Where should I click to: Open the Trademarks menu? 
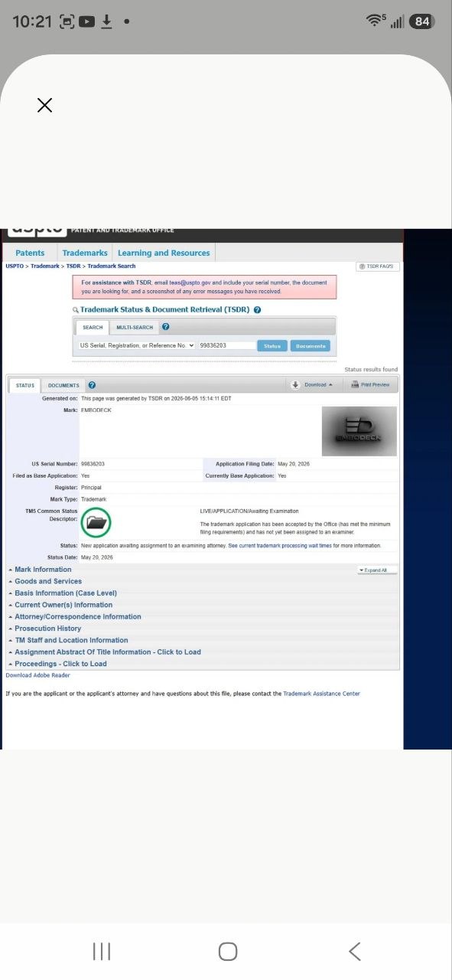pyautogui.click(x=85, y=253)
